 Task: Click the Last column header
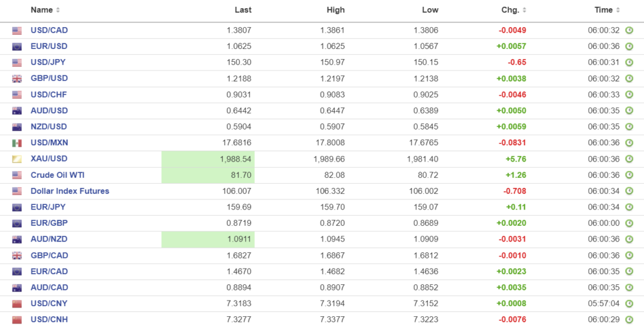[x=243, y=10]
